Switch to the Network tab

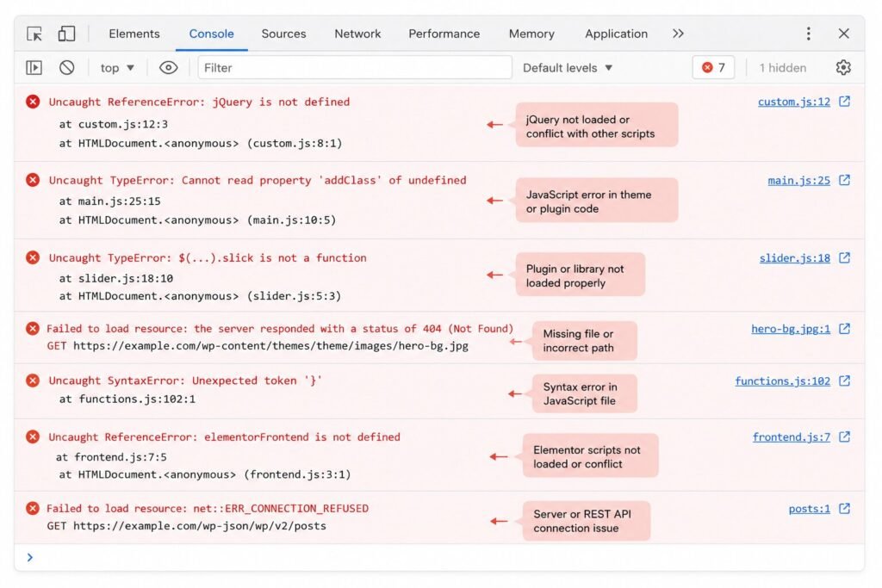tap(357, 34)
